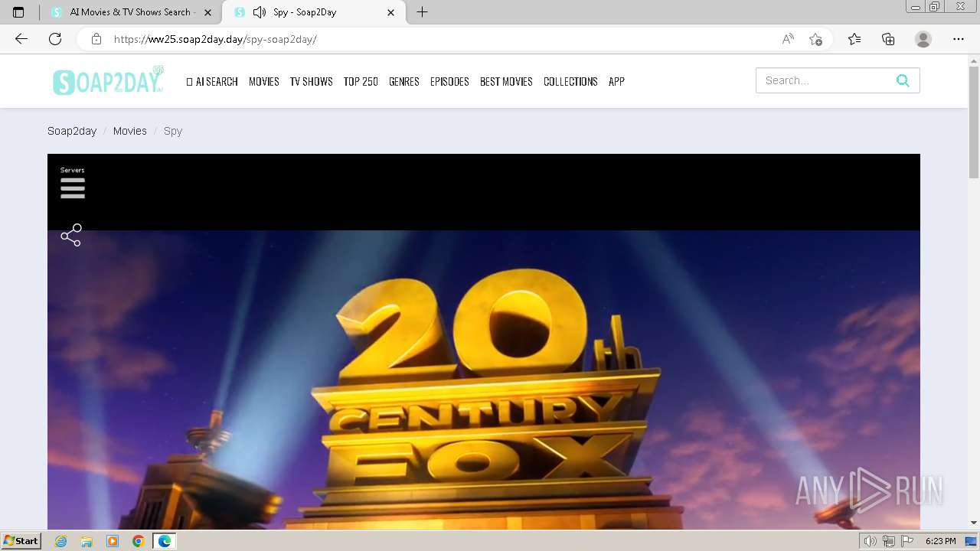Viewport: 980px width, 551px height.
Task: Open the Windows Start menu
Action: 21,541
